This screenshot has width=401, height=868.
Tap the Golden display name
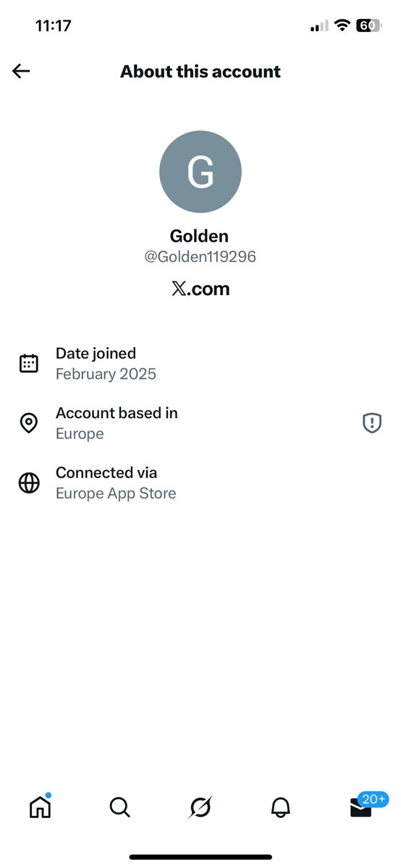pyautogui.click(x=200, y=236)
